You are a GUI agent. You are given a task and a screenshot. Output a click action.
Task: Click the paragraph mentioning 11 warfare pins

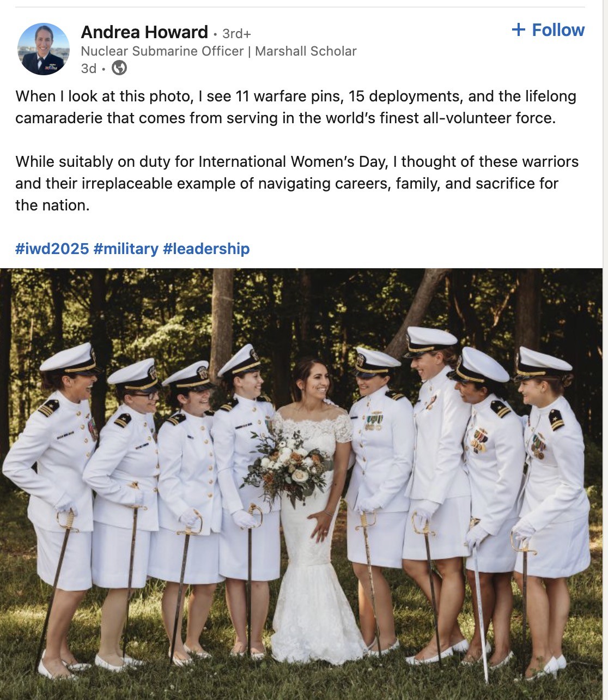[x=296, y=107]
